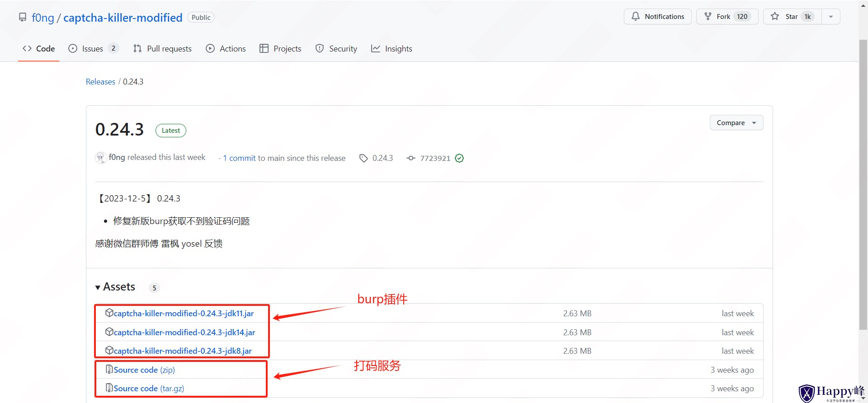Open the Actions tab
The image size is (868, 403).
pyautogui.click(x=226, y=48)
